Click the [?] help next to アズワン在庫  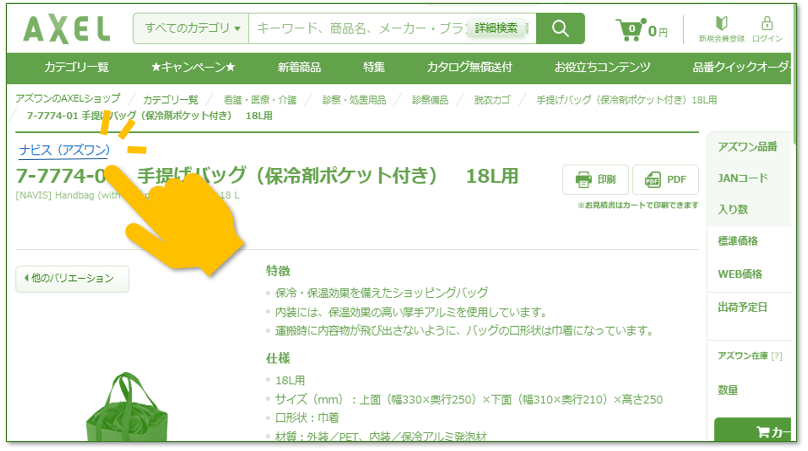pyautogui.click(x=777, y=356)
